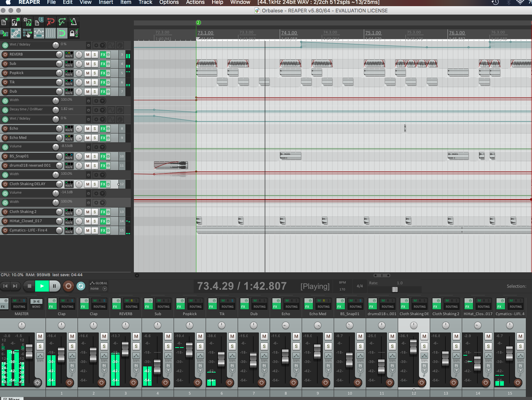Open the REAPER application menu
This screenshot has width=532, height=400.
tap(29, 2)
